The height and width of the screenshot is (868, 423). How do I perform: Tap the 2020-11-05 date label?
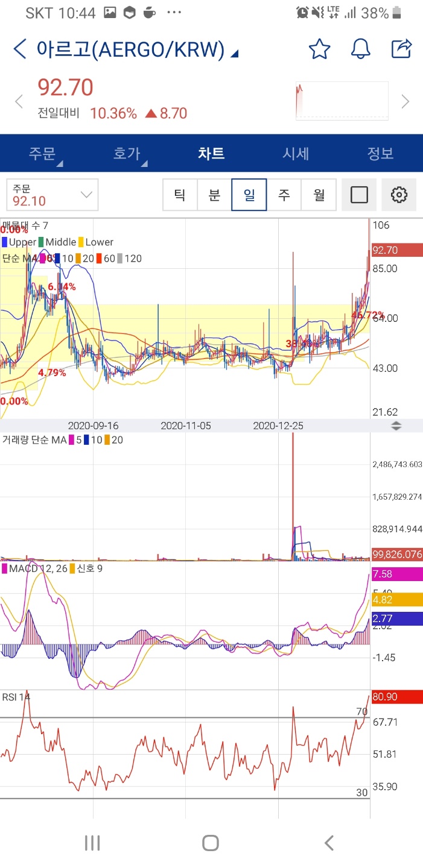click(x=186, y=426)
